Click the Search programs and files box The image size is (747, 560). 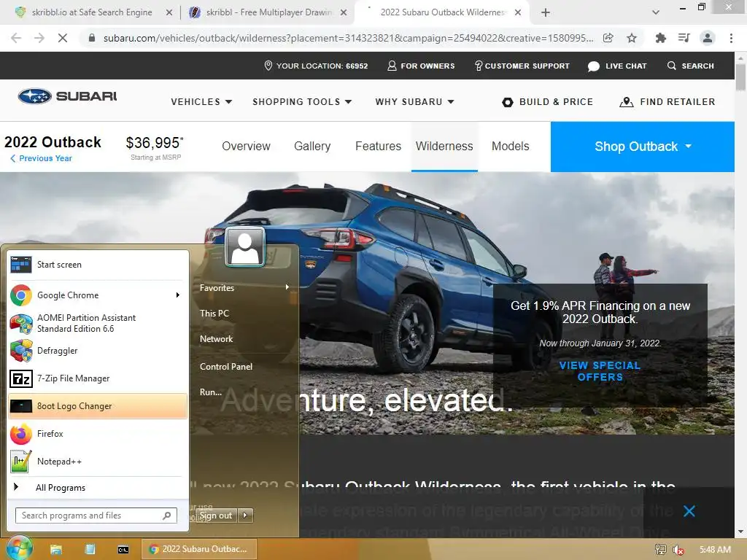[x=96, y=516]
